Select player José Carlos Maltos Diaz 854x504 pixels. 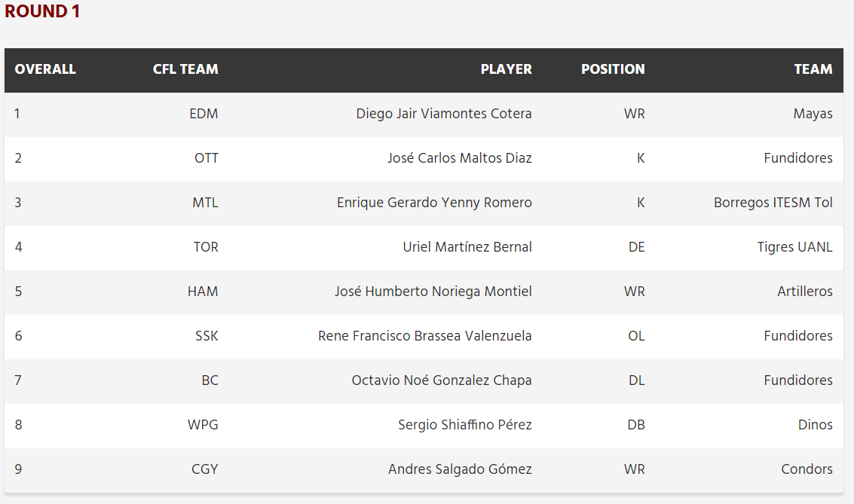click(x=460, y=158)
